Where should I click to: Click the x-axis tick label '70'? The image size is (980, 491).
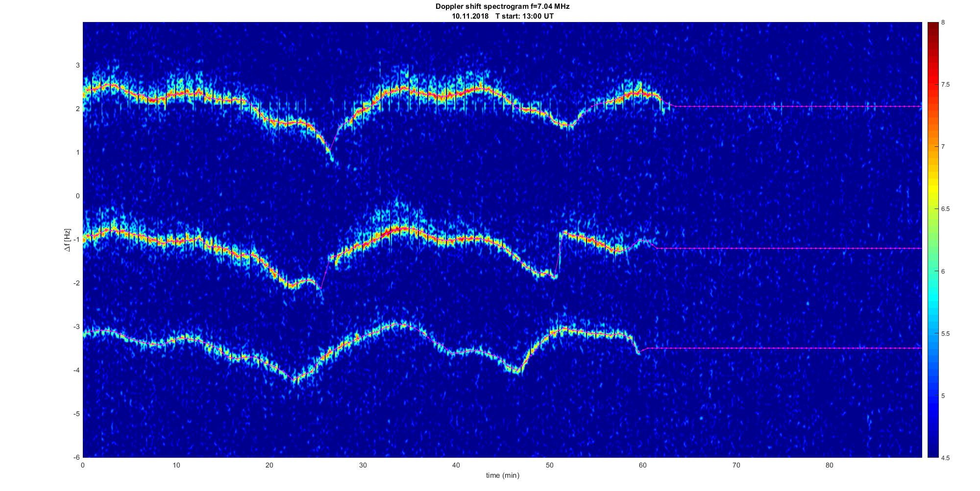click(736, 465)
